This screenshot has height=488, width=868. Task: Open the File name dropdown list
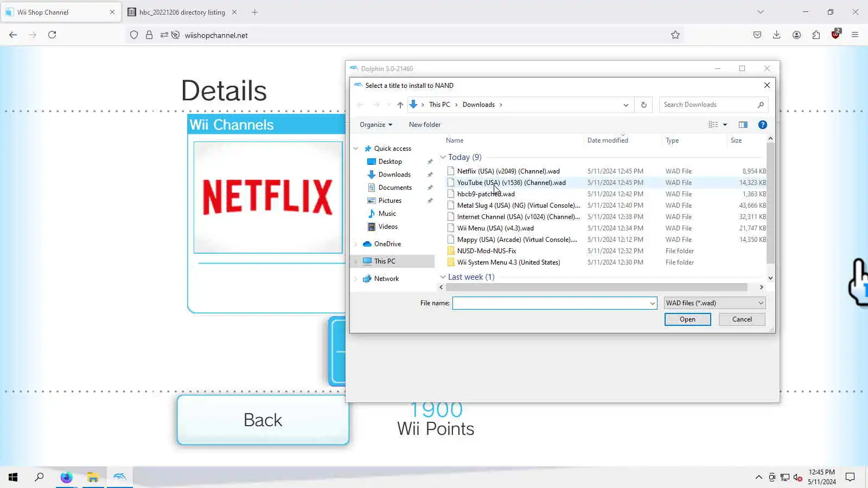point(652,303)
